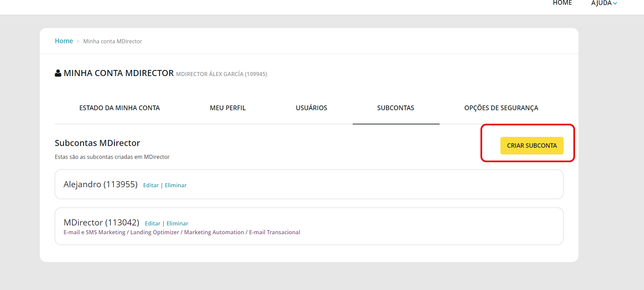This screenshot has width=644, height=290.
Task: Open the OPÇÕES DE SEGURANÇA tab
Action: coord(501,108)
